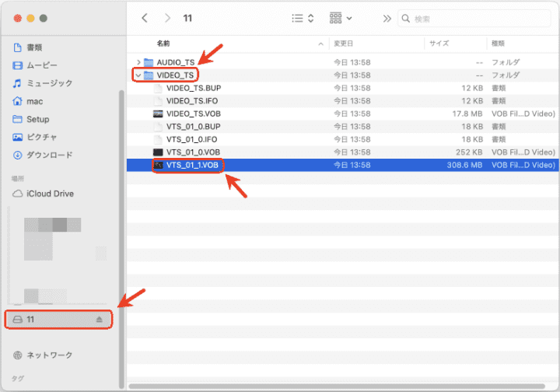Minimize the window with yellow button
Image resolution: width=560 pixels, height=392 pixels.
(x=30, y=18)
